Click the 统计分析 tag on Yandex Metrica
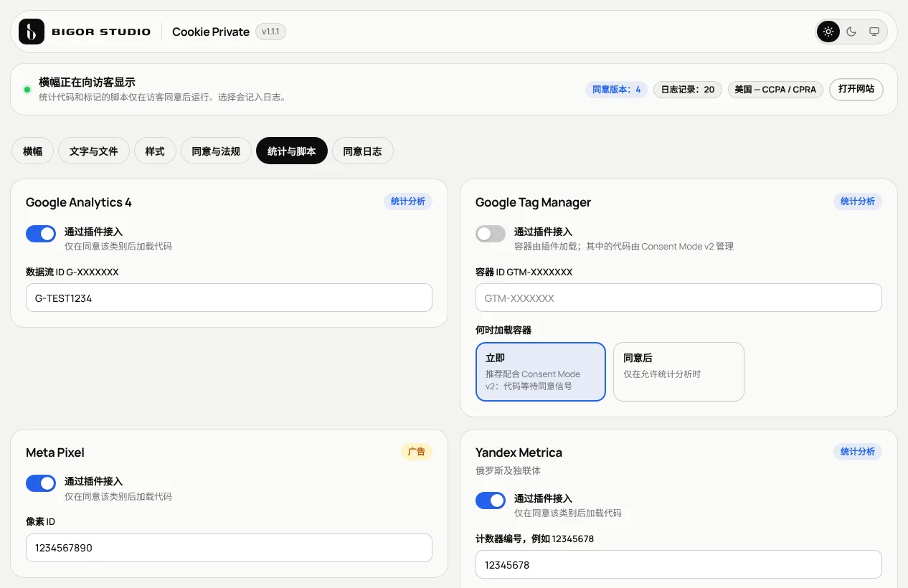The width and height of the screenshot is (908, 588). pos(858,452)
